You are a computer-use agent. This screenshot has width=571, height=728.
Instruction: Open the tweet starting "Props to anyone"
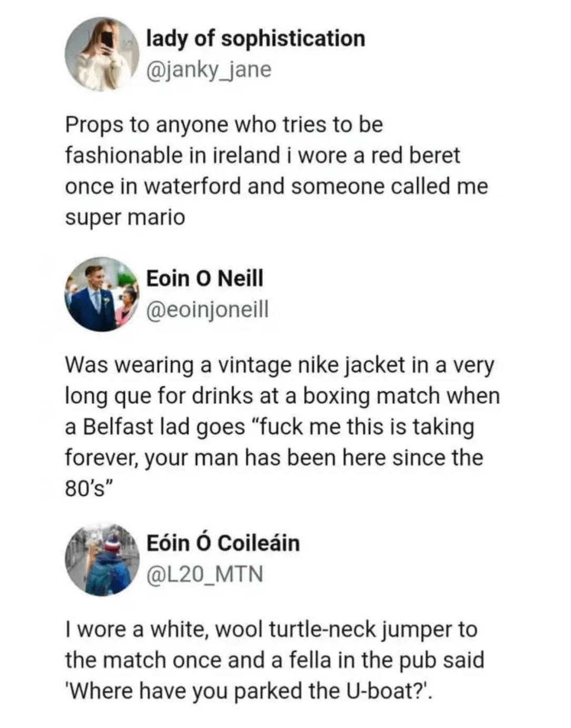pyautogui.click(x=277, y=171)
